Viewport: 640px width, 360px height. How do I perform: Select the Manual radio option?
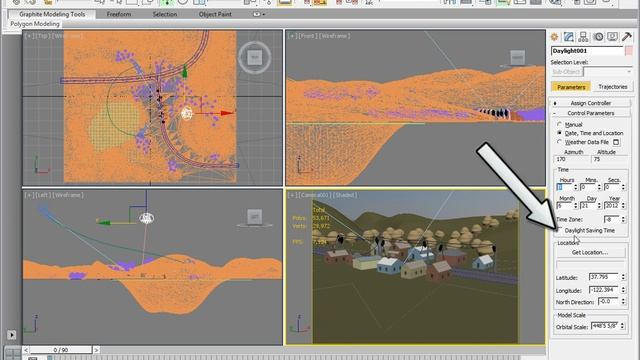[559, 124]
